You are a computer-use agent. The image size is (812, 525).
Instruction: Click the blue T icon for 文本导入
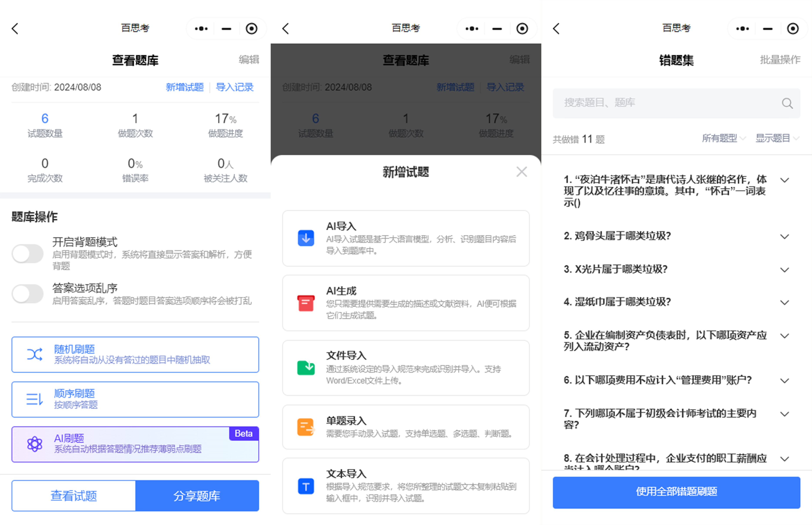click(x=306, y=486)
